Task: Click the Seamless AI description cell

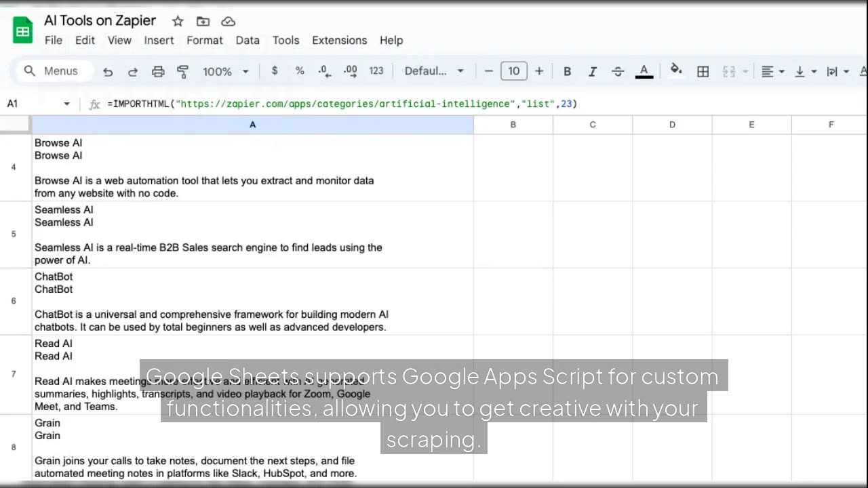Action: click(252, 235)
